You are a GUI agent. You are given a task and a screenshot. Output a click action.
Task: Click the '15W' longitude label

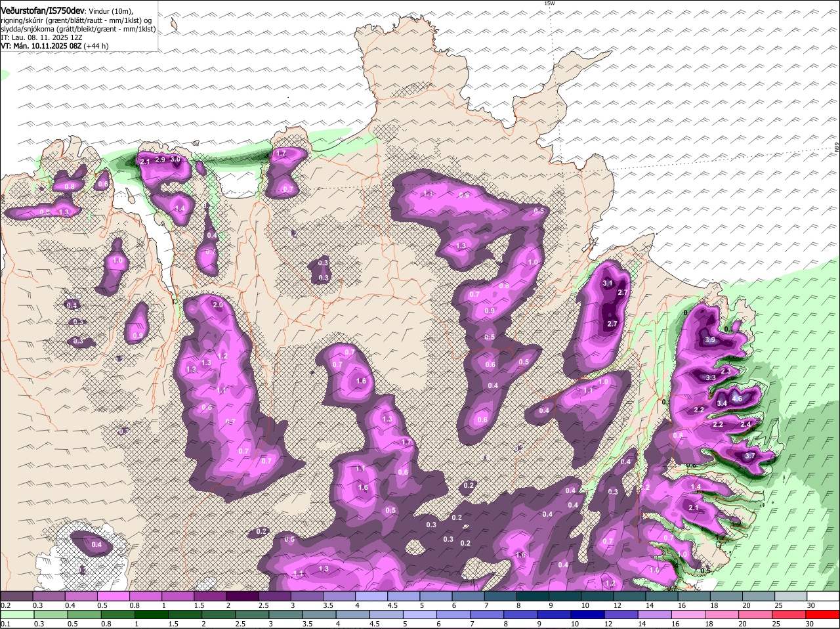coord(549,3)
